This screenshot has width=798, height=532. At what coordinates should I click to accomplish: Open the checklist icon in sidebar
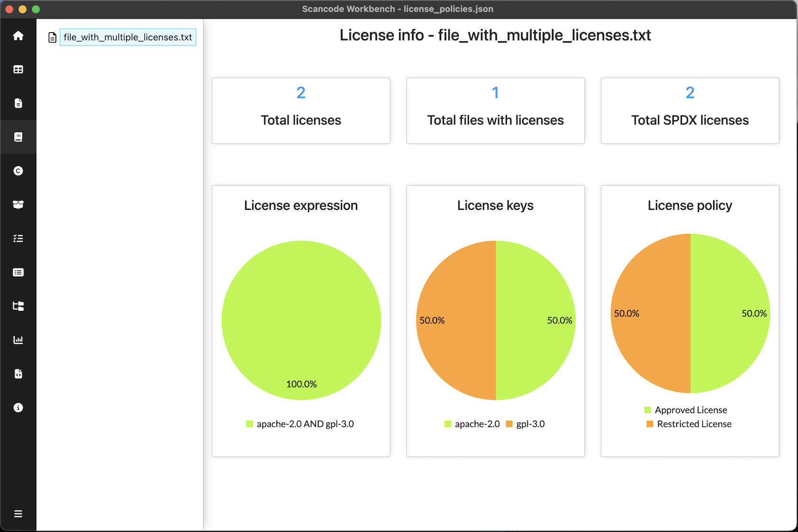[x=18, y=238]
